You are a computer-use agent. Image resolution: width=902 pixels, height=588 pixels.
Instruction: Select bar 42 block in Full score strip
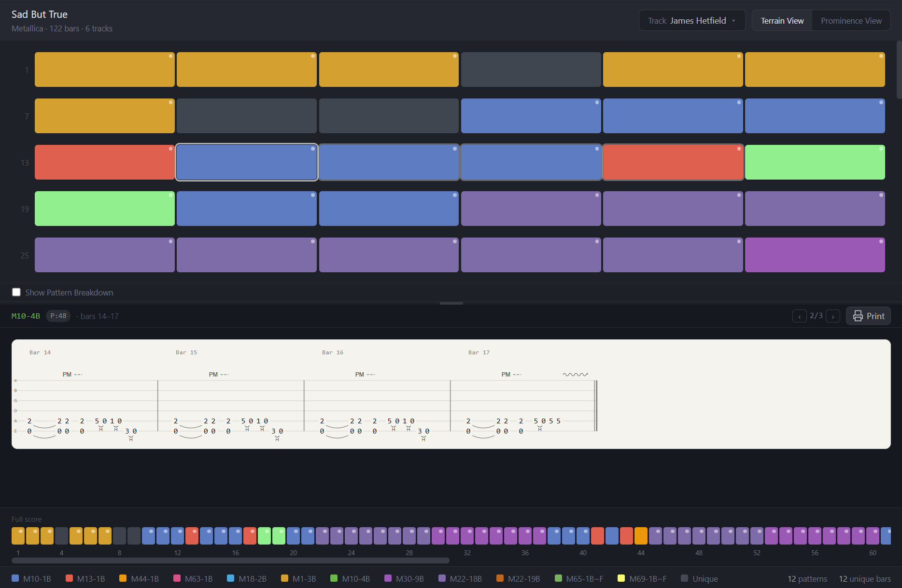(x=612, y=535)
